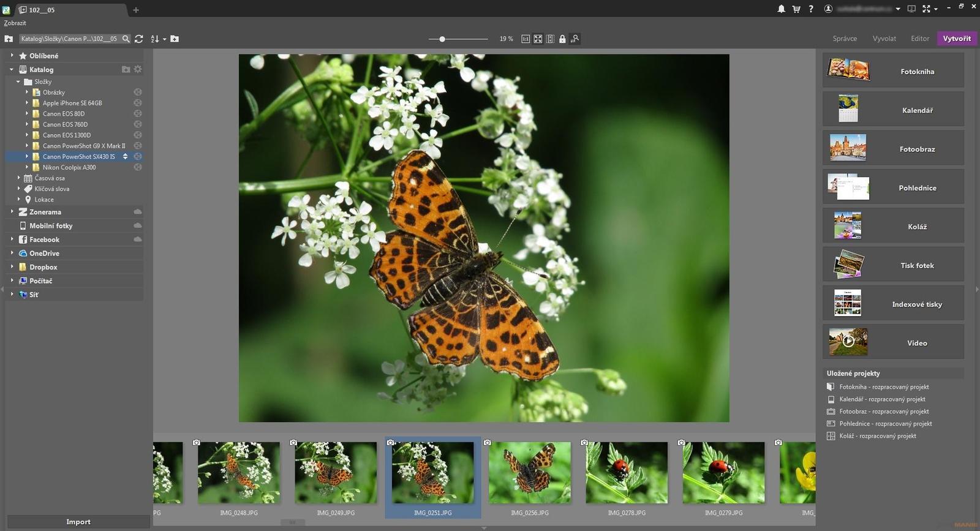The height and width of the screenshot is (531, 980).
Task: Open saved Koláž project
Action: 878,436
